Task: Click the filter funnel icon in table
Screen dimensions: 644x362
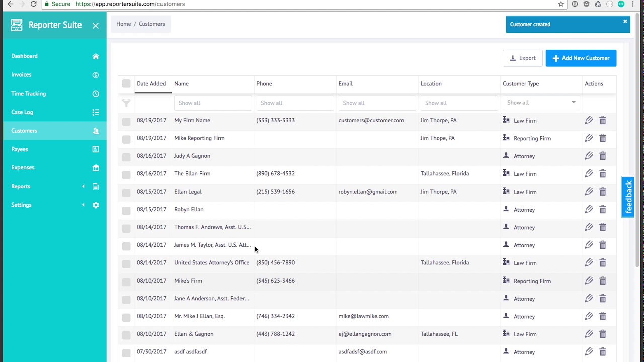Action: [126, 103]
